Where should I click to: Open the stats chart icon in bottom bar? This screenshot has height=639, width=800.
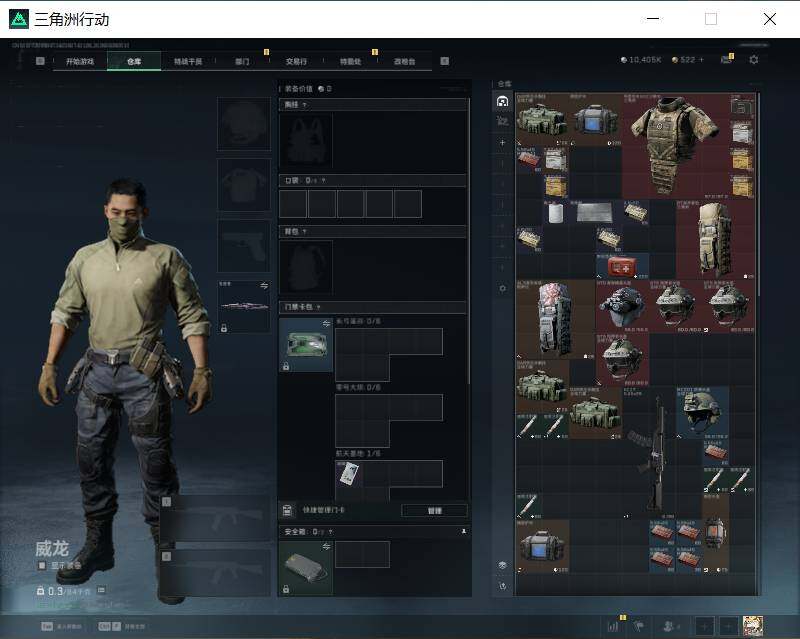pyautogui.click(x=613, y=626)
